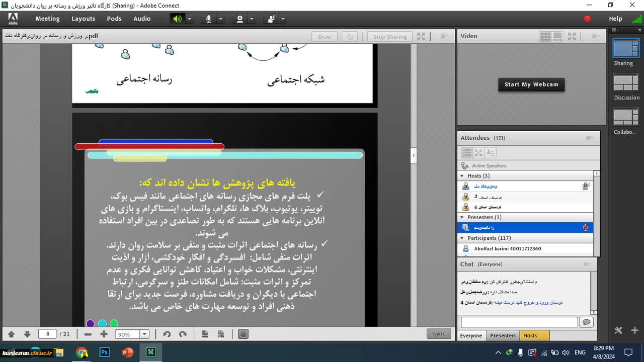The width and height of the screenshot is (644, 362).
Task: Click the webcam icon in top toolbar
Action: coord(240,19)
